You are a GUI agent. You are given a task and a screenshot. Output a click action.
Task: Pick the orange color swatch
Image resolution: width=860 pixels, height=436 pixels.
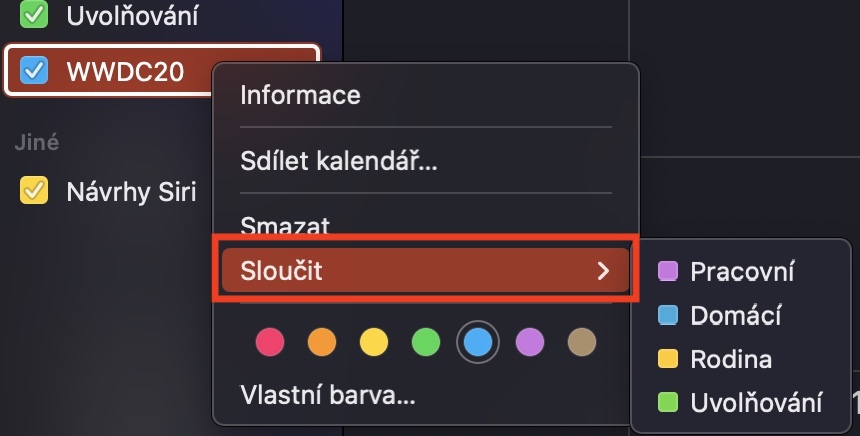pyautogui.click(x=323, y=343)
